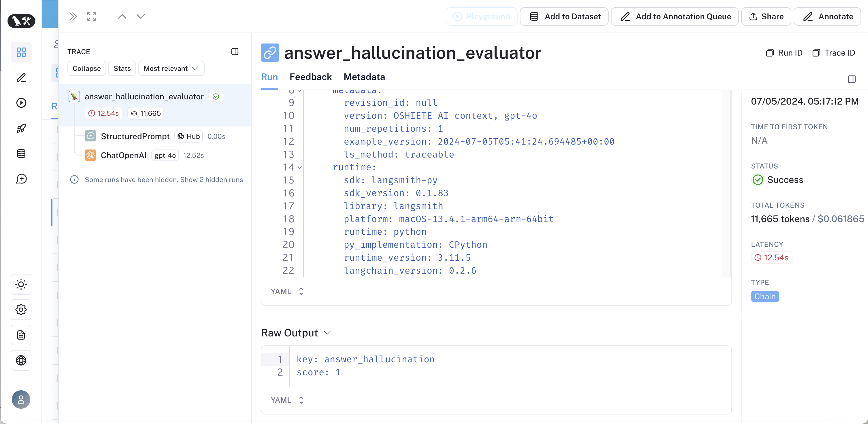
Task: Click the code block vertical scrollbar
Action: pos(727,183)
